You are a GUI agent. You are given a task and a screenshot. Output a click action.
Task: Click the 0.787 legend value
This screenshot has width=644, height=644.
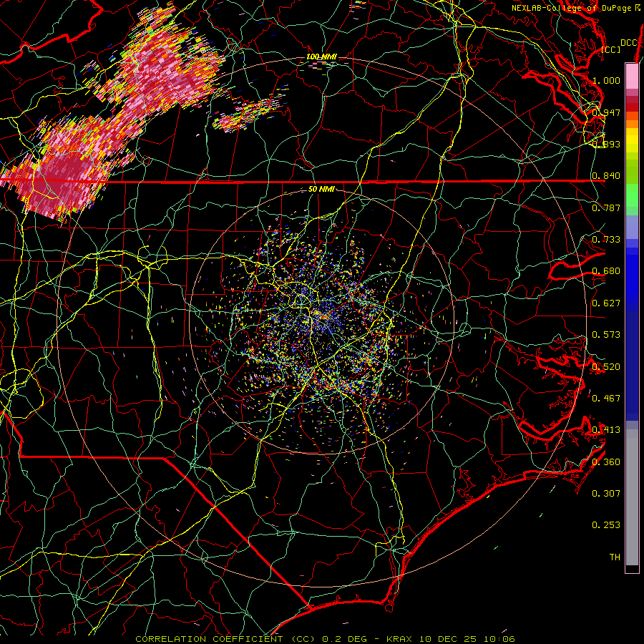coord(606,208)
